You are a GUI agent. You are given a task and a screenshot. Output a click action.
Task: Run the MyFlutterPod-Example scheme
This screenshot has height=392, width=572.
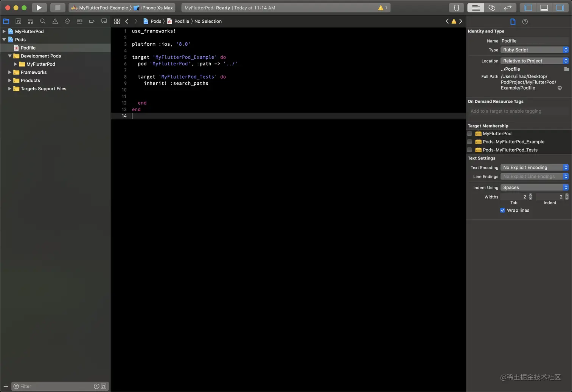(39, 8)
